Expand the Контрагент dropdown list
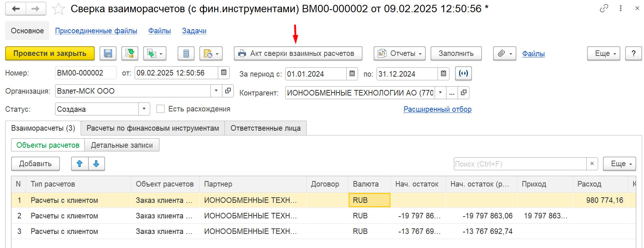644x248 pixels. click(440, 93)
